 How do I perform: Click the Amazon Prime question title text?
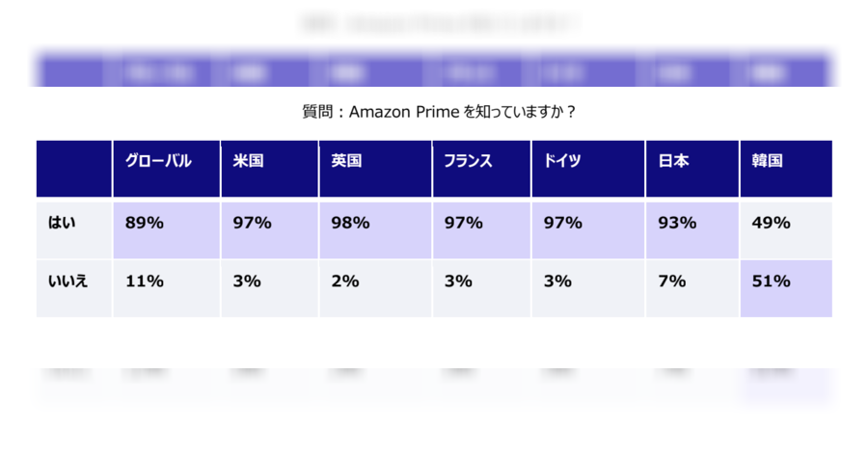click(x=439, y=112)
